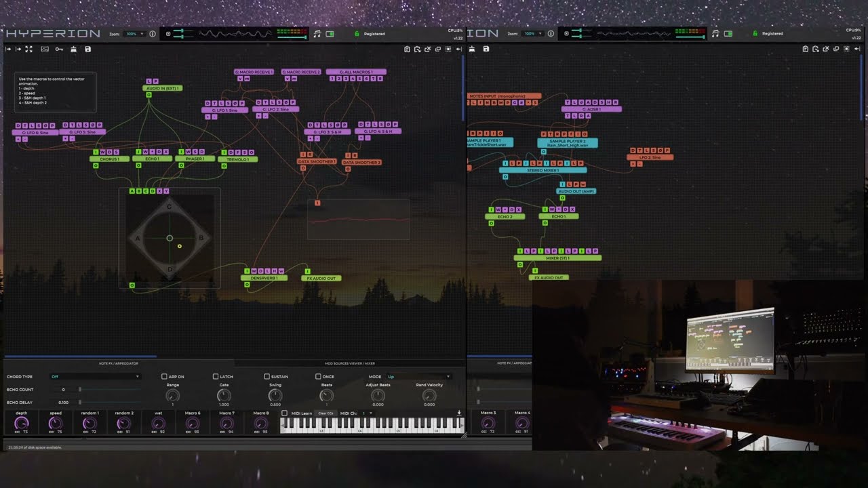Click the DATA SMOOTHER 1 node

coord(317,162)
